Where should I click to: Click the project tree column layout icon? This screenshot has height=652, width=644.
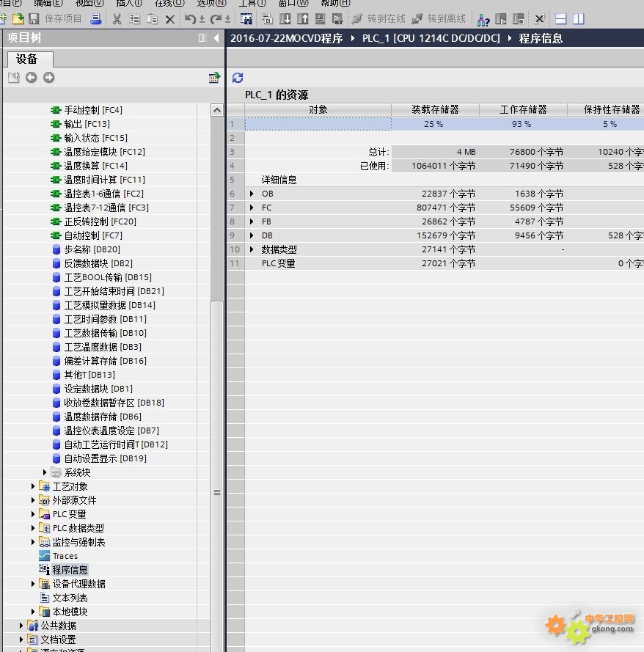tap(202, 38)
